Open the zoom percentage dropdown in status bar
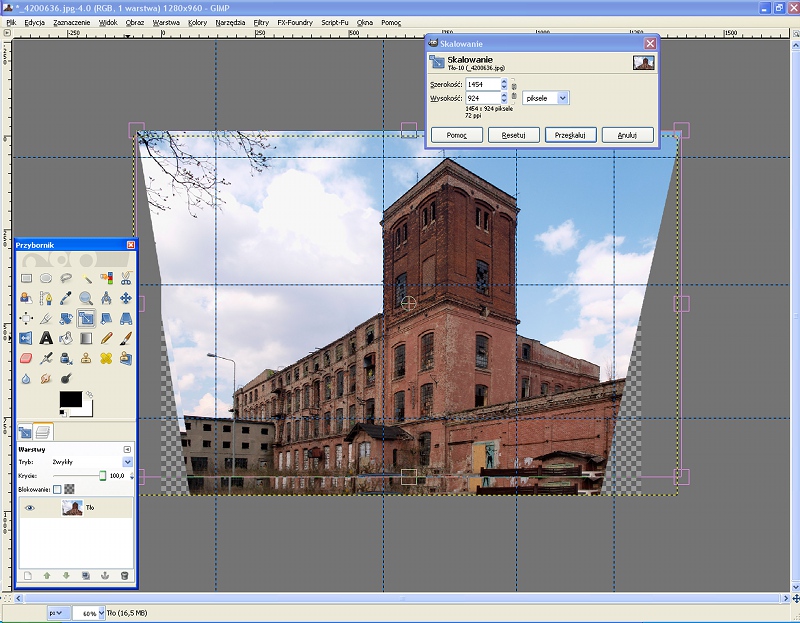Screen dimensions: 800x623 tap(101, 612)
